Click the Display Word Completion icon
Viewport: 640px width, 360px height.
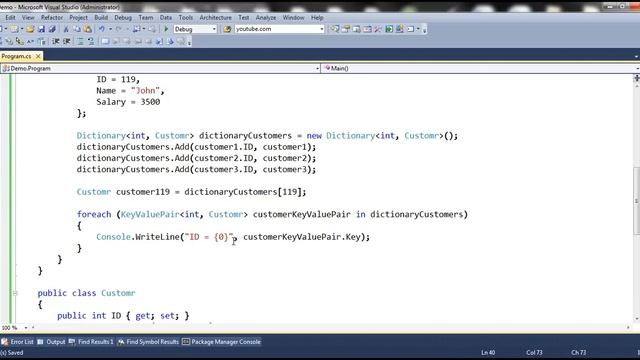(x=30, y=41)
